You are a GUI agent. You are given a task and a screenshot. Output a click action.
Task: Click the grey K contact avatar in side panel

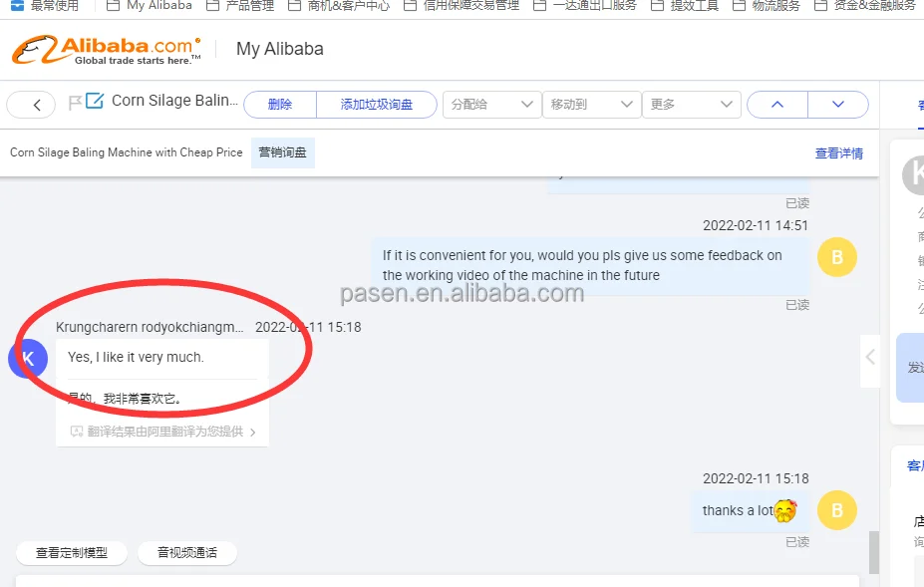coord(915,175)
